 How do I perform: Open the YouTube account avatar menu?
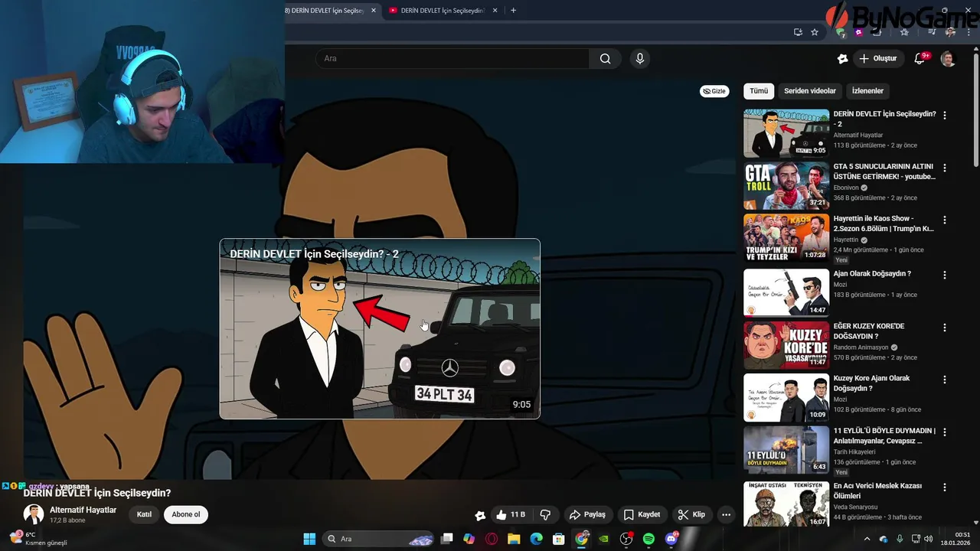pos(948,59)
